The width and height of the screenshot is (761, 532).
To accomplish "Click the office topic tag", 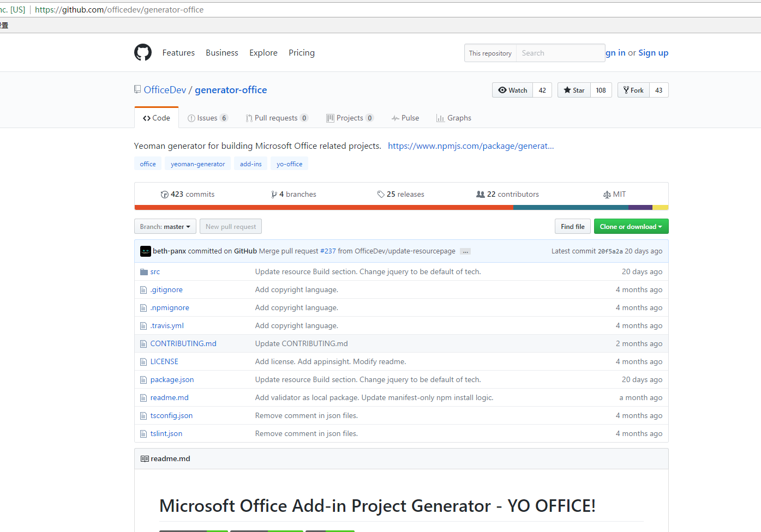I will [148, 164].
